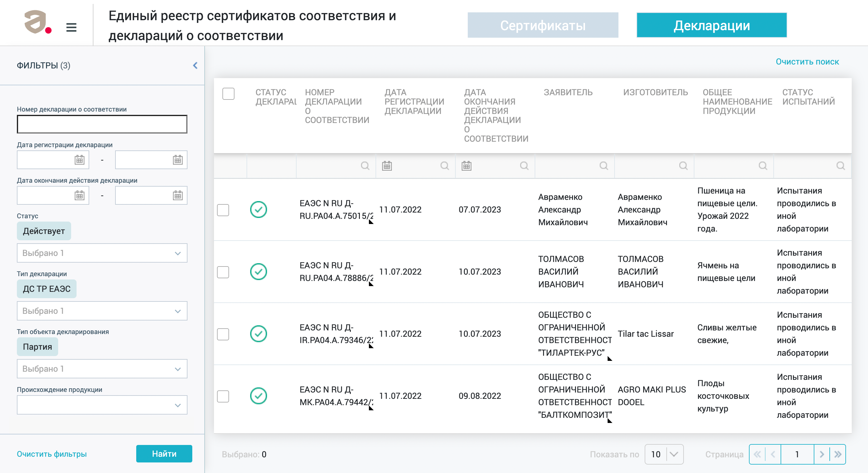
Task: Go to first page of results
Action: tap(757, 454)
